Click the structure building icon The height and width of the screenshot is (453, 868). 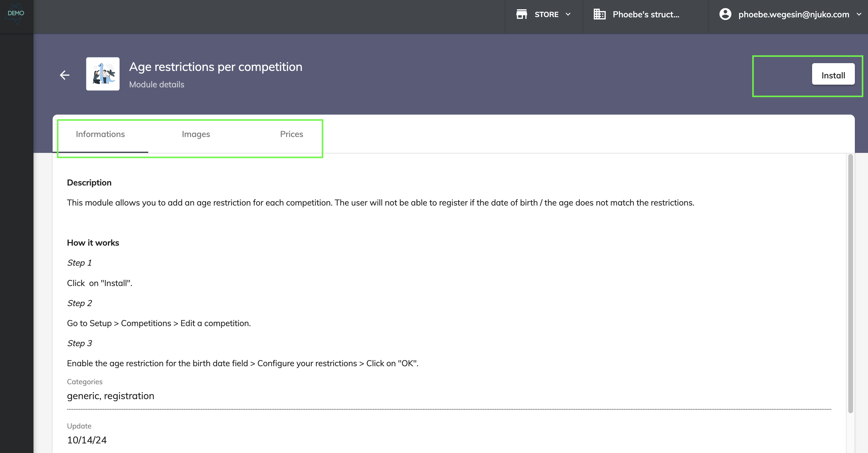[x=600, y=14]
